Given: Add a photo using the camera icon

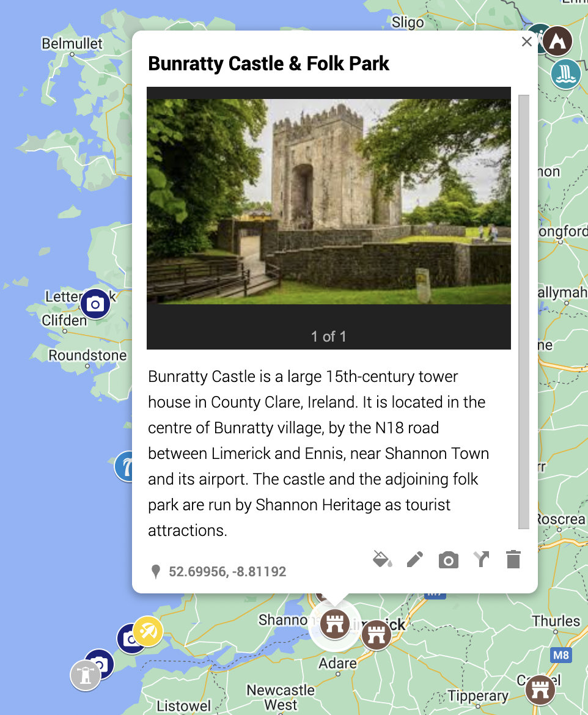Looking at the screenshot, I should click(448, 559).
